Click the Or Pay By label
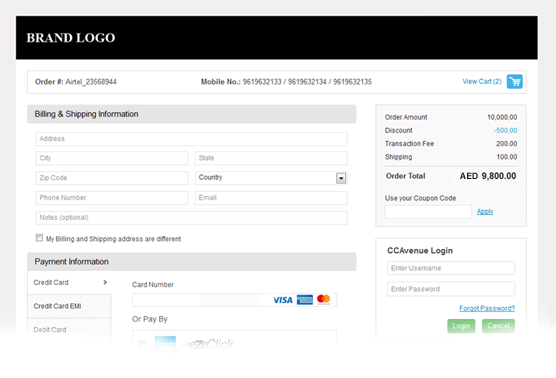Viewport: 556px width, 378px height. tap(150, 319)
